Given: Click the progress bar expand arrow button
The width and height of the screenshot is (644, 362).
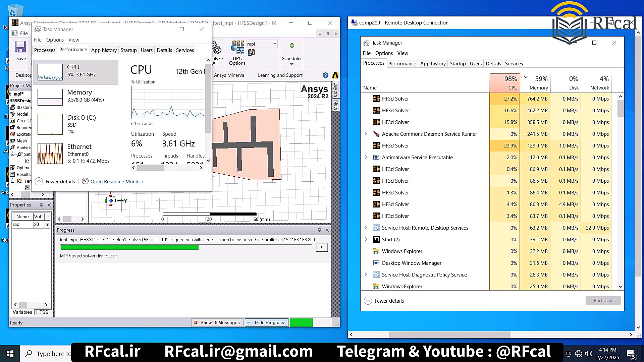Looking at the screenshot, I should click(322, 247).
